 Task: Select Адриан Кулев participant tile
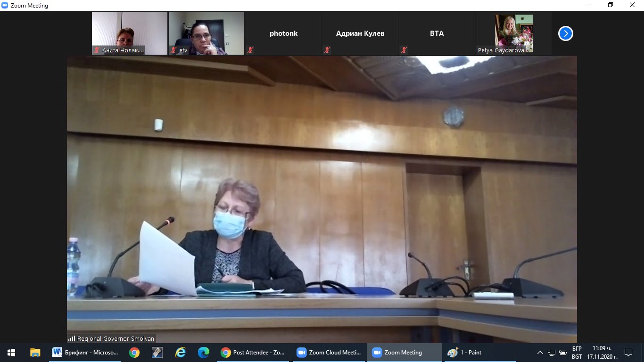click(360, 33)
